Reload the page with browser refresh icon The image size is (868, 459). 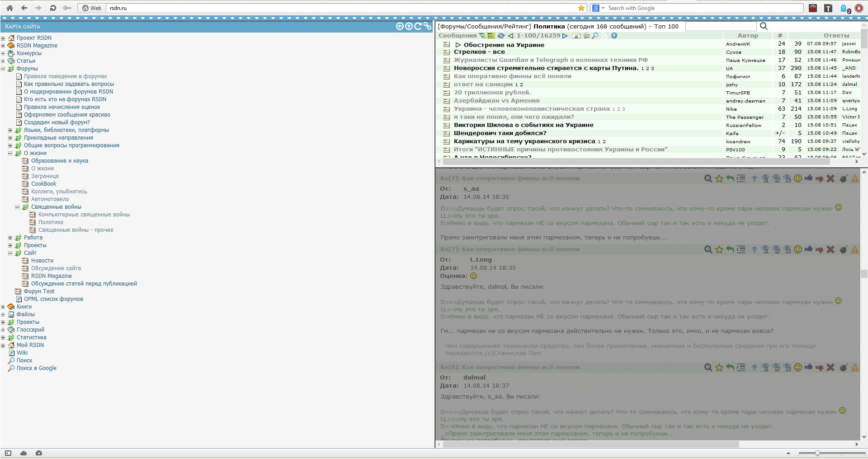pyautogui.click(x=53, y=8)
